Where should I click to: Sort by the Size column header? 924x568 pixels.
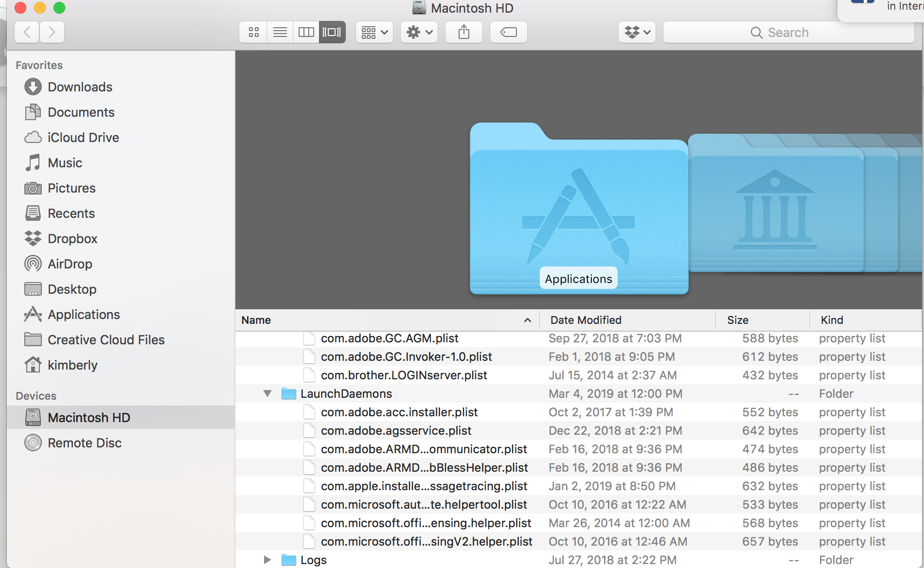[x=763, y=320]
